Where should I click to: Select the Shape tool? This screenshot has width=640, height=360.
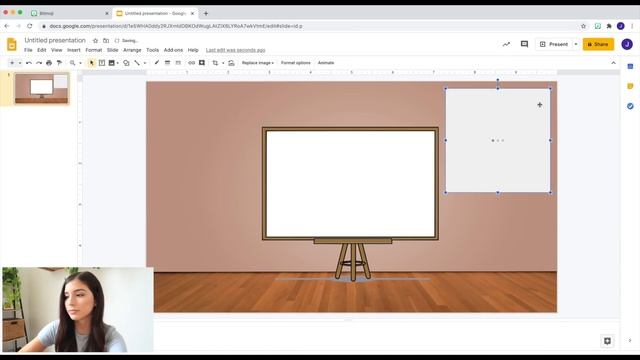coord(126,63)
